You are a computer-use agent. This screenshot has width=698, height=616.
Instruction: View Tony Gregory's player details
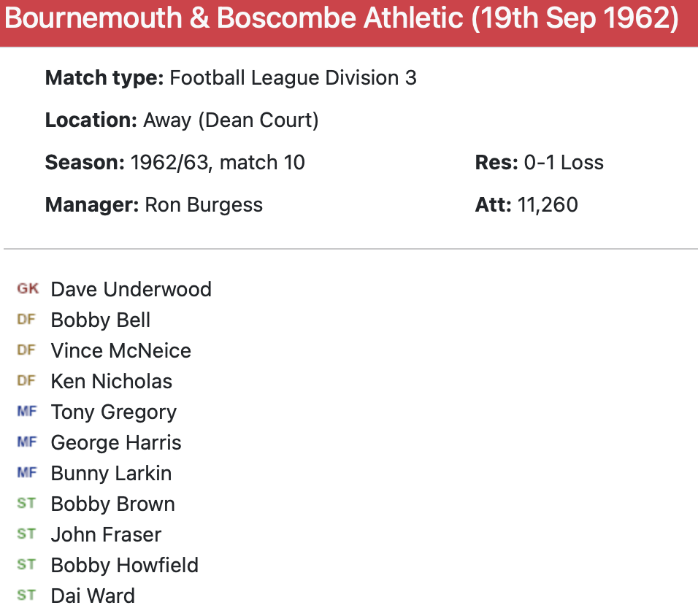pos(113,412)
